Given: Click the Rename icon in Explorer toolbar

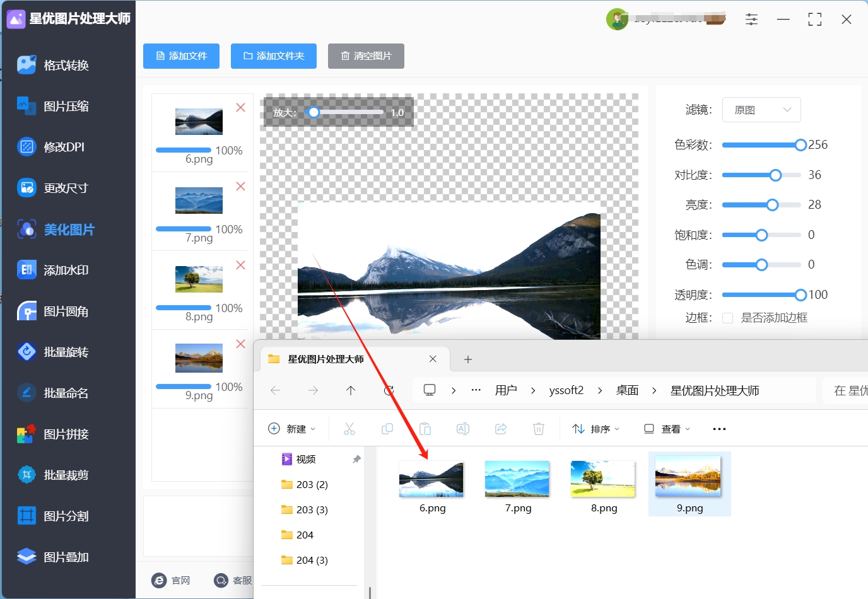Looking at the screenshot, I should 463,429.
